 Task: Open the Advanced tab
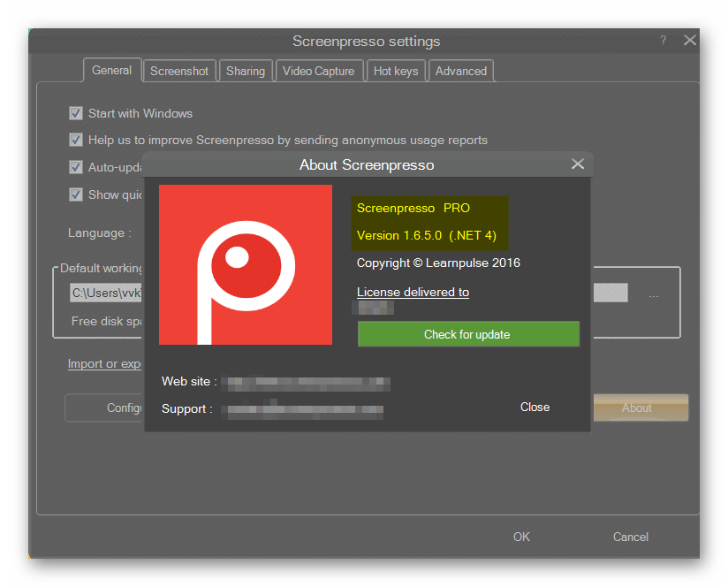[x=461, y=71]
